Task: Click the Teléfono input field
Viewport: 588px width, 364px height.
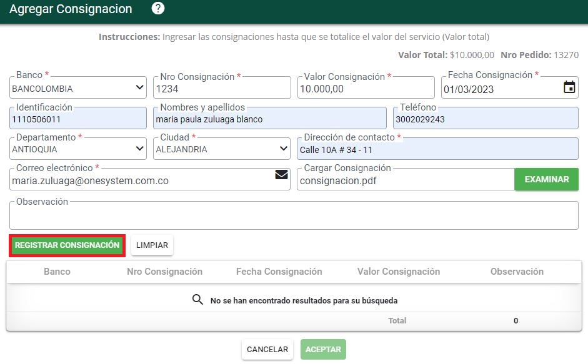Action: coord(486,118)
